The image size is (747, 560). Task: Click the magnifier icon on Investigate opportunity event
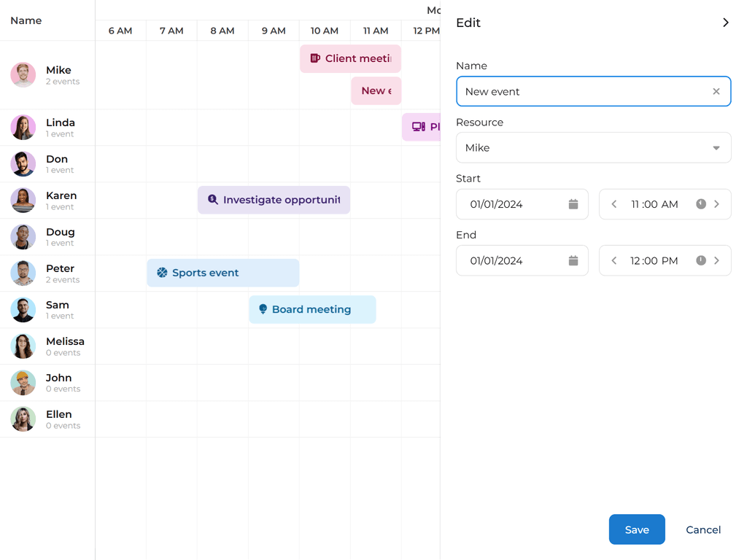pos(212,199)
